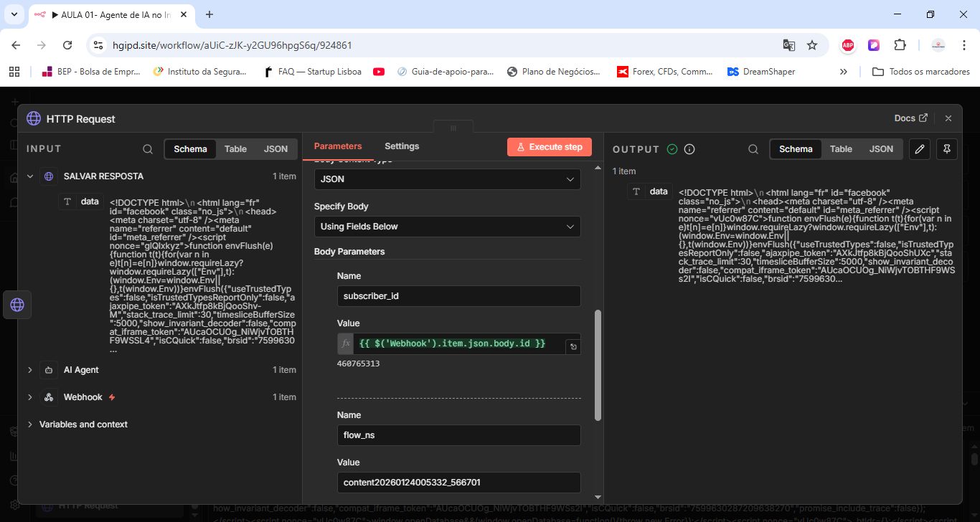Search the input panel data
The image size is (980, 522).
148,149
